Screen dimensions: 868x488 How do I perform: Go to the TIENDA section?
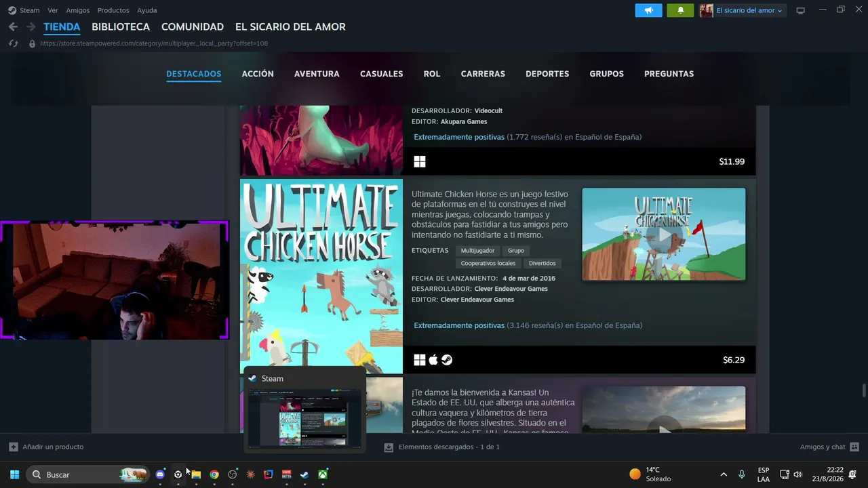62,27
